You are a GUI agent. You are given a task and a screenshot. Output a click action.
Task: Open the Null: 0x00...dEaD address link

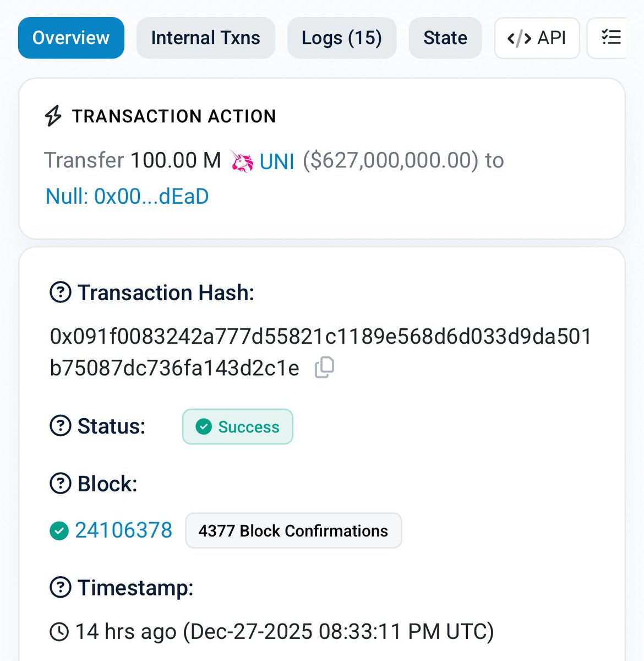[x=127, y=196]
